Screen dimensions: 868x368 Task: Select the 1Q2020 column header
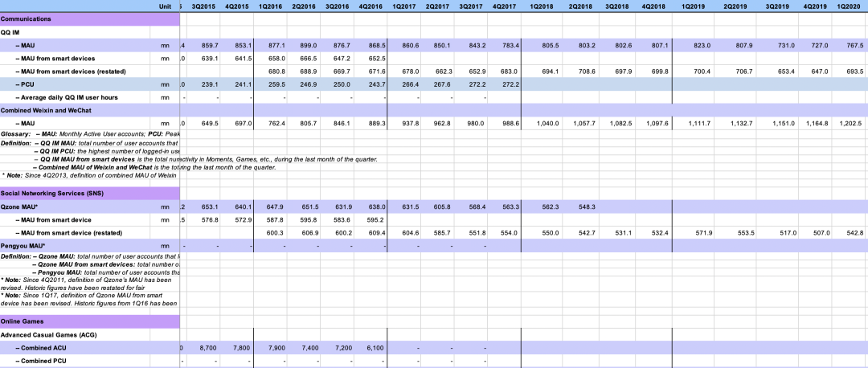click(x=850, y=6)
